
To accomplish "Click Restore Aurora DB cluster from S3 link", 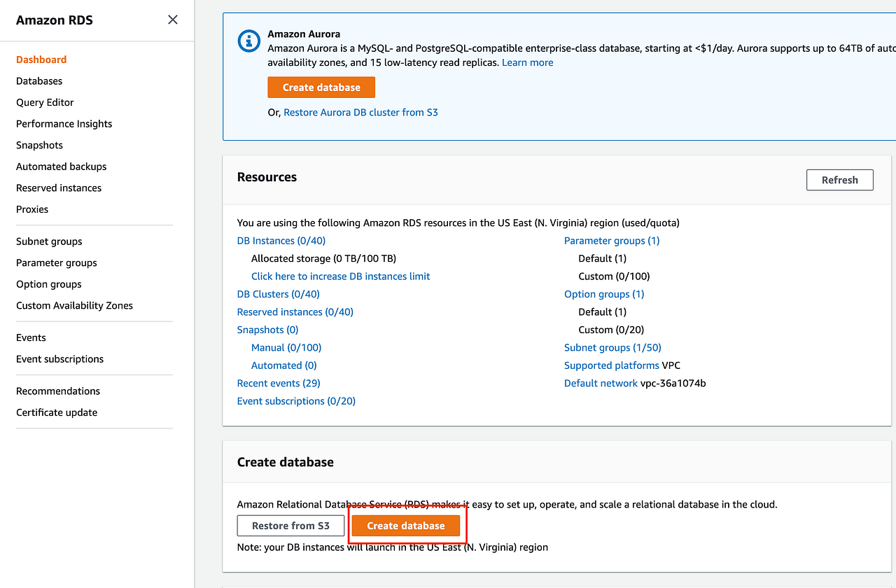I will click(360, 112).
